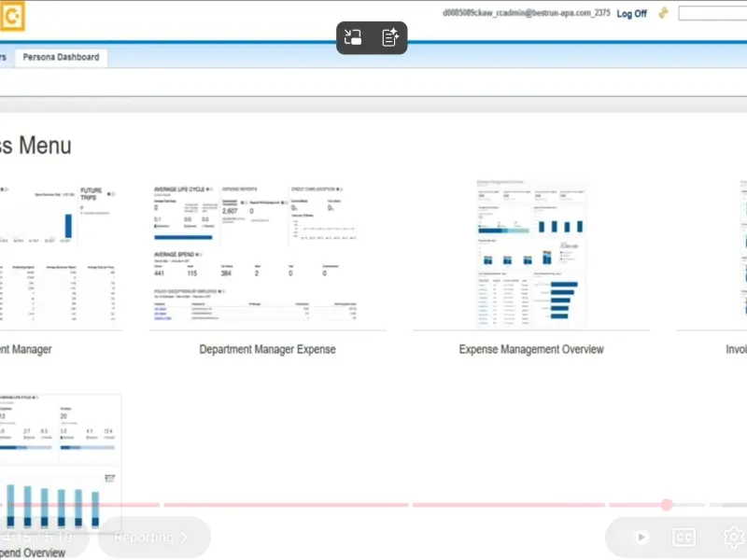Click the Expense Management Overview label

click(530, 349)
